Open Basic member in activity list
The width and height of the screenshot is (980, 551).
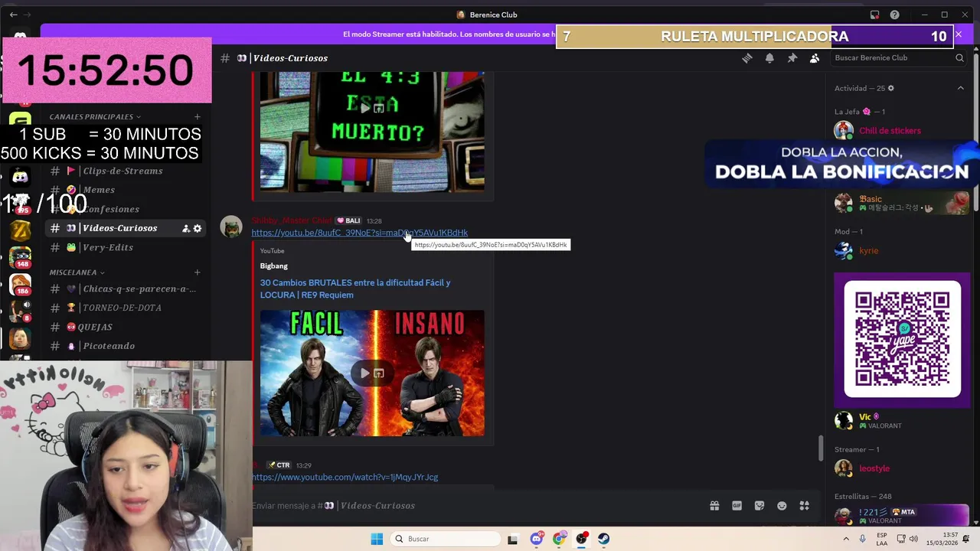tap(900, 204)
